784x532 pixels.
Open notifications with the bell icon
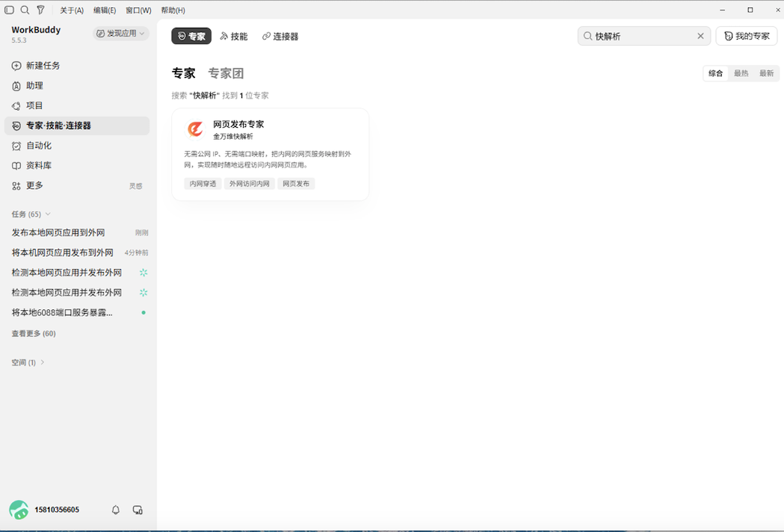[116, 510]
